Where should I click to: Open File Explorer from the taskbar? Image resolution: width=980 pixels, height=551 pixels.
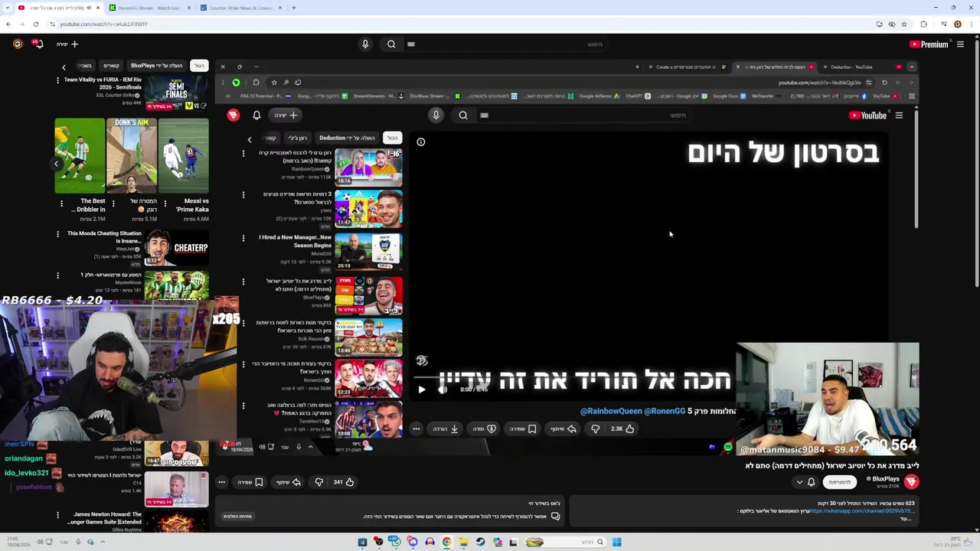coord(463,542)
